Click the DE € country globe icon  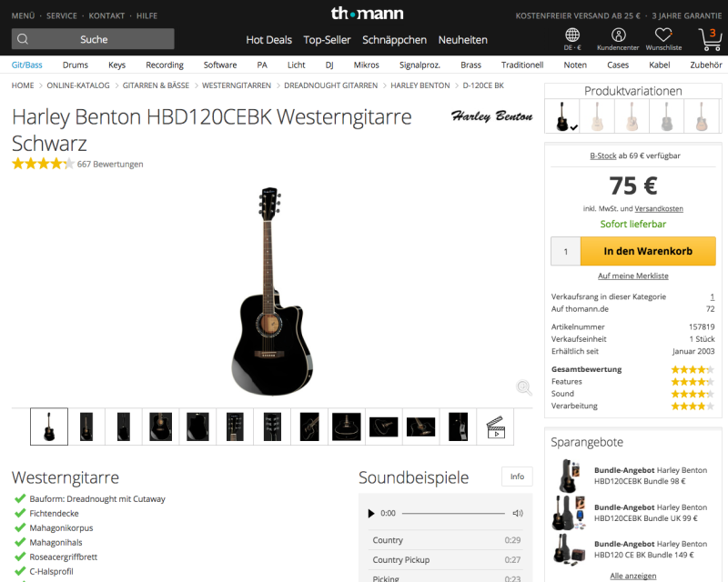click(572, 35)
